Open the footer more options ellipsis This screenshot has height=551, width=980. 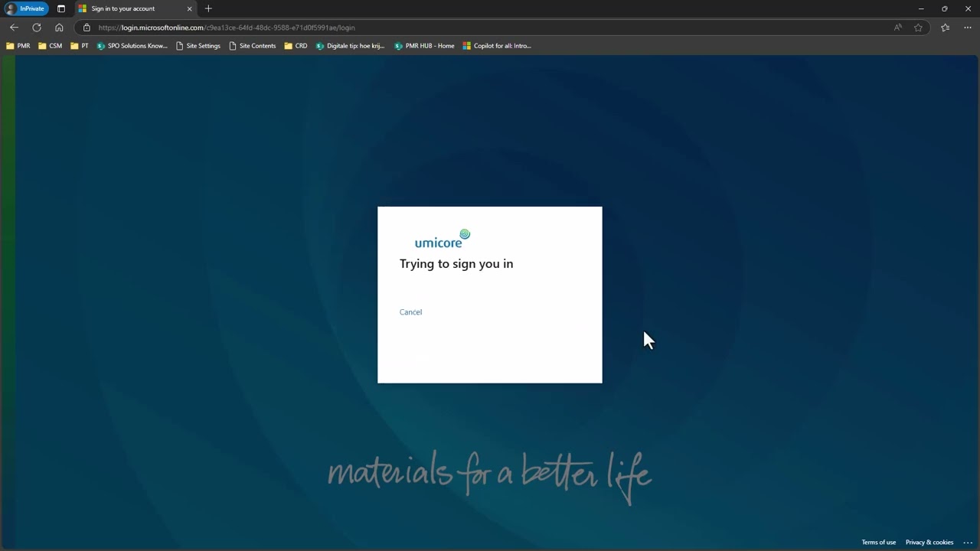click(x=968, y=543)
